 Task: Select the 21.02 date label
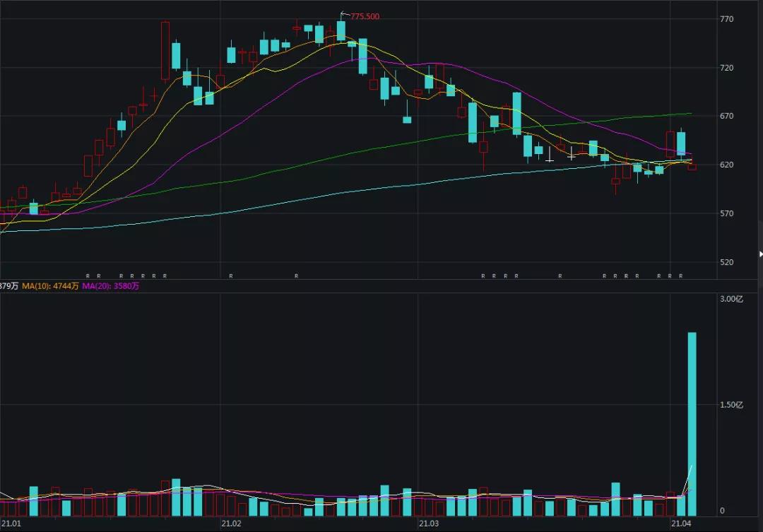coord(231,524)
